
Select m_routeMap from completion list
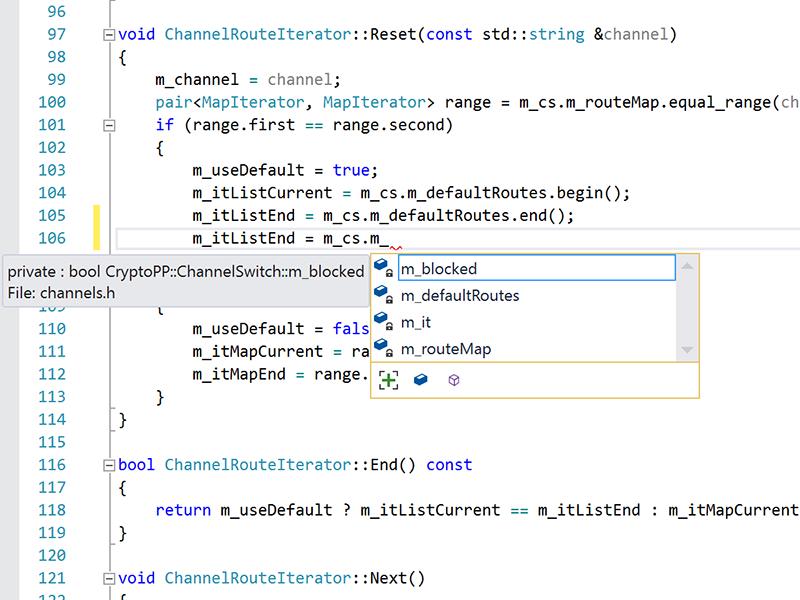click(446, 349)
